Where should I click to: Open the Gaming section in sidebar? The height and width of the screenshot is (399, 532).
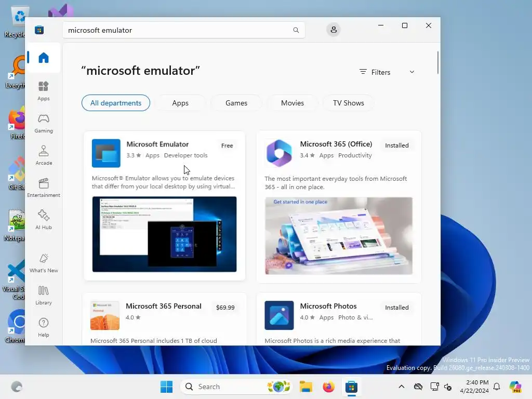point(44,124)
